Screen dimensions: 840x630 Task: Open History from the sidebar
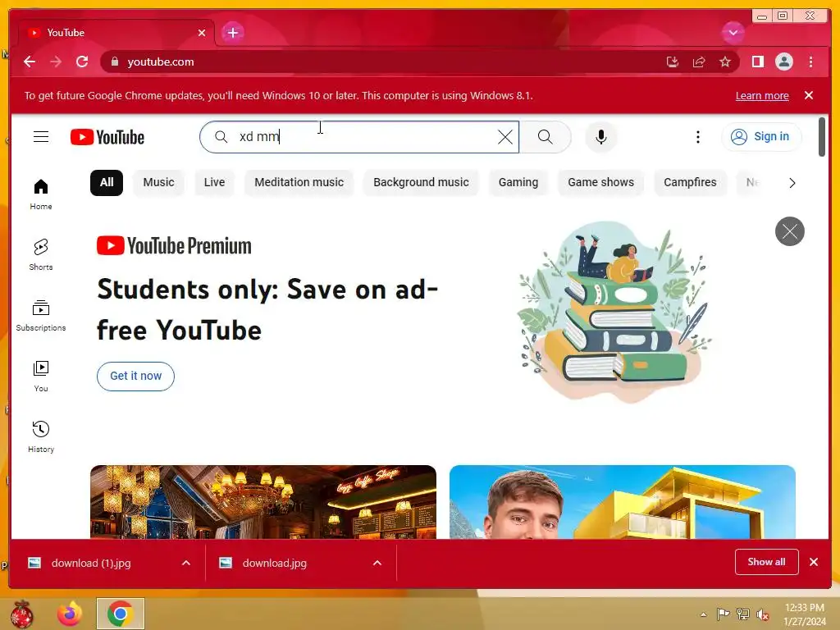point(41,436)
